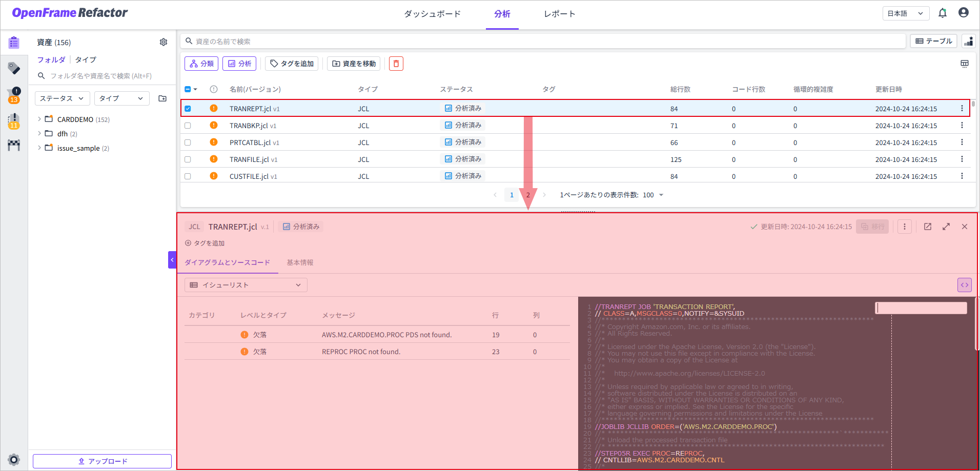Go to page 2
The height and width of the screenshot is (471, 980).
pyautogui.click(x=528, y=195)
